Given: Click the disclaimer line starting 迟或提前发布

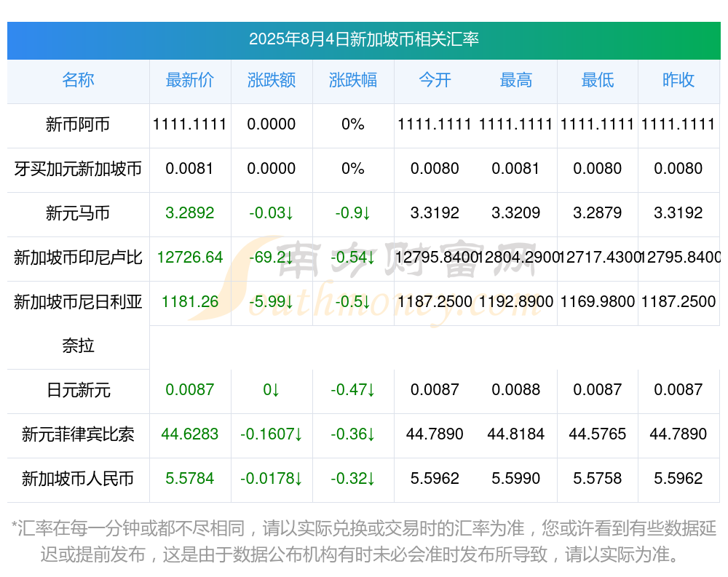Looking at the screenshot, I should tap(361, 554).
